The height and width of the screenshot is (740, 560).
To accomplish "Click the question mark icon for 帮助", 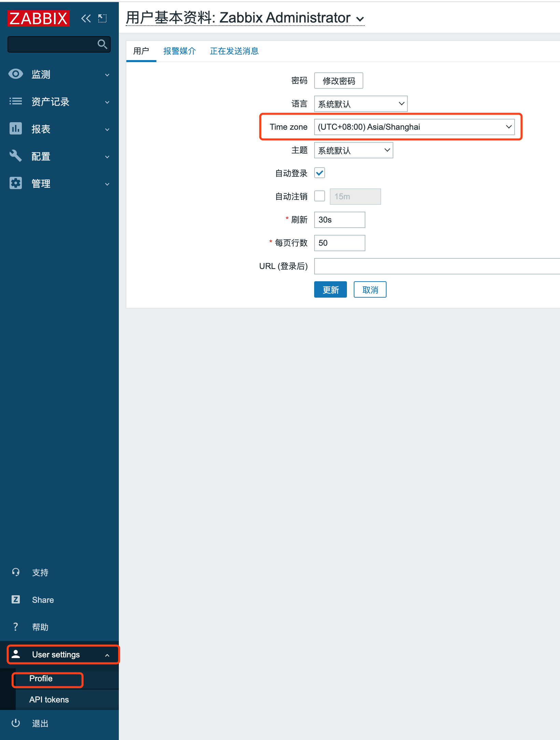I will [16, 627].
